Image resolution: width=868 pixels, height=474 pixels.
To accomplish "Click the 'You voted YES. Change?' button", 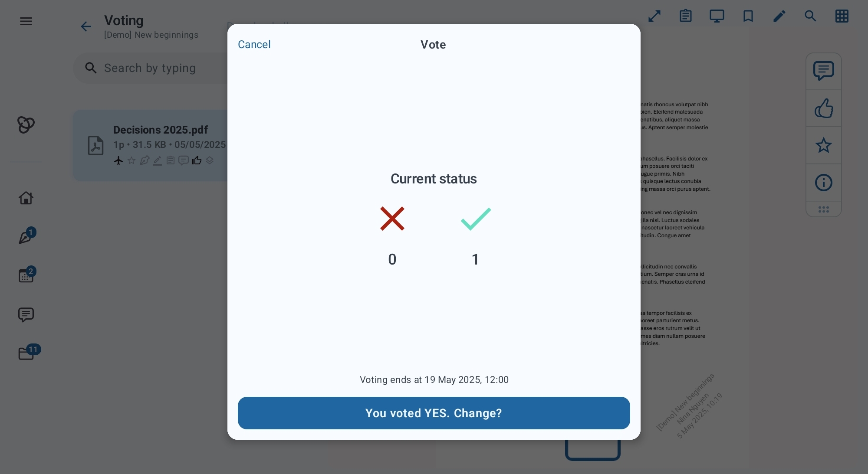I will click(434, 413).
